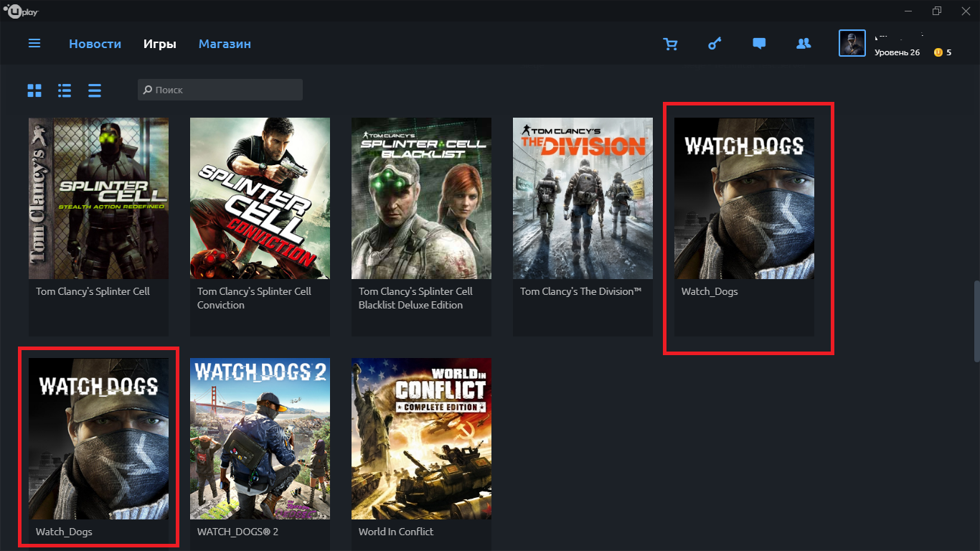This screenshot has height=551, width=980.
Task: Click the "WATCH_DOGS® 2" title text
Action: pos(237,532)
